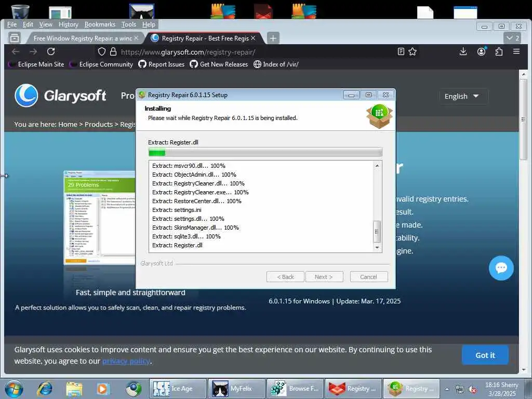The image size is (532, 399).
Task: Click the network tray icon
Action: pyautogui.click(x=460, y=390)
